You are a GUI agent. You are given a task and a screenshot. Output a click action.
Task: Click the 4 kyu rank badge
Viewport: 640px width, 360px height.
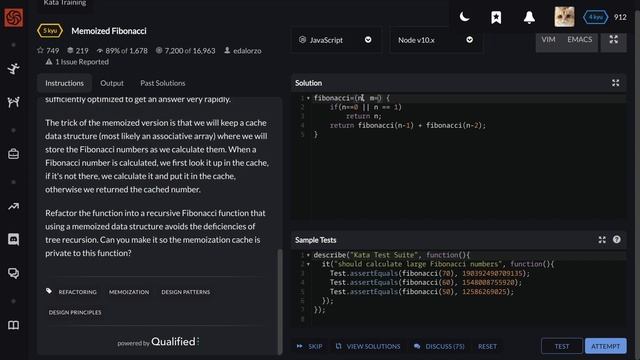[x=596, y=17]
